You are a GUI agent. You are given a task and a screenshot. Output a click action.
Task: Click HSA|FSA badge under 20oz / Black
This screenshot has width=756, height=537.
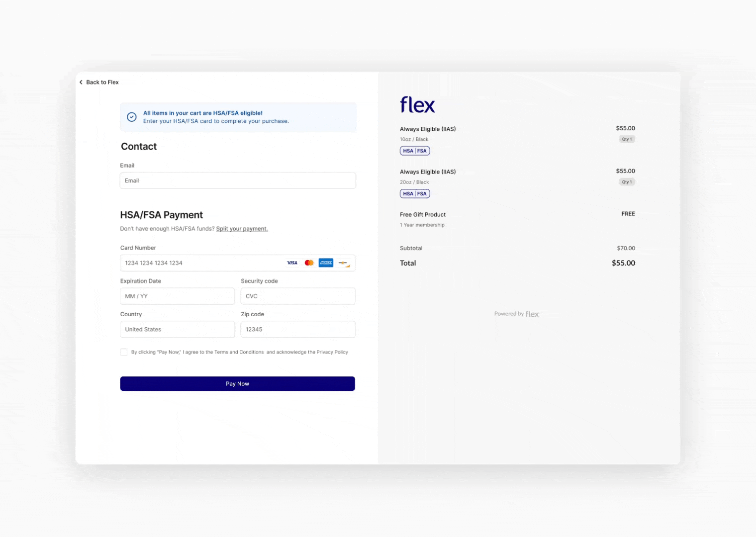coord(415,193)
